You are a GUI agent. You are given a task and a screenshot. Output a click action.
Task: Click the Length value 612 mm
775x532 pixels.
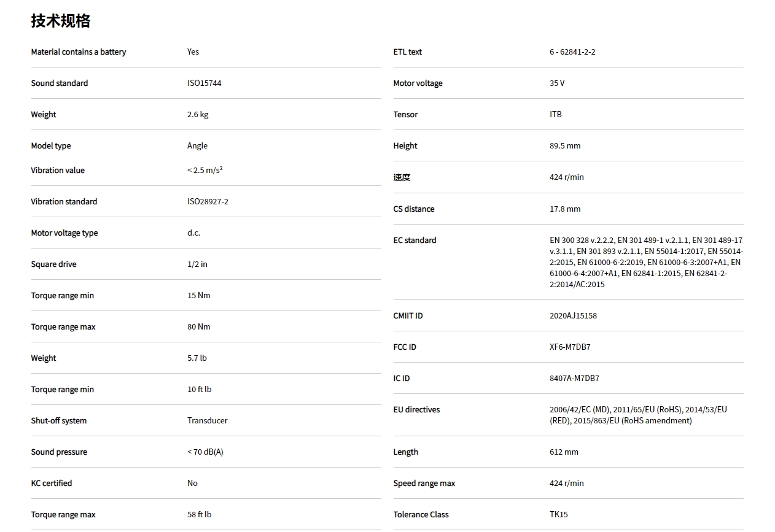[564, 452]
